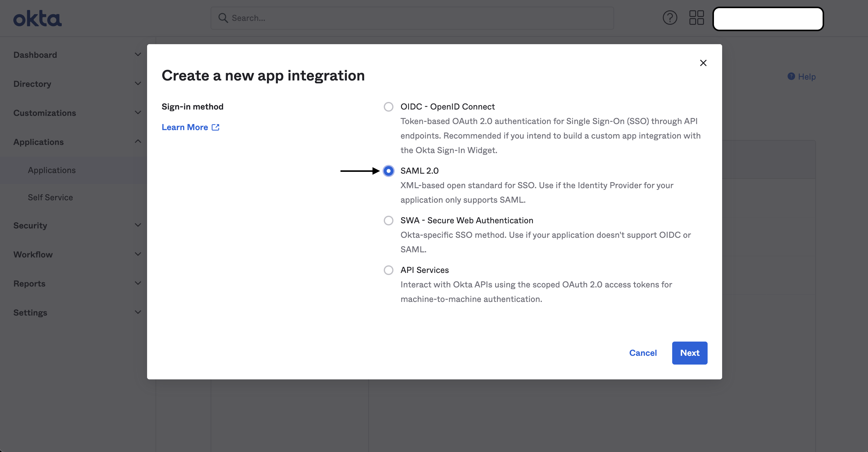Click the Applications sidebar section header

point(38,142)
